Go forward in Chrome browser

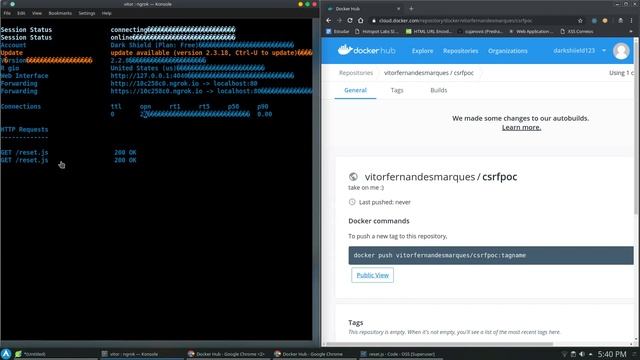pos(339,20)
